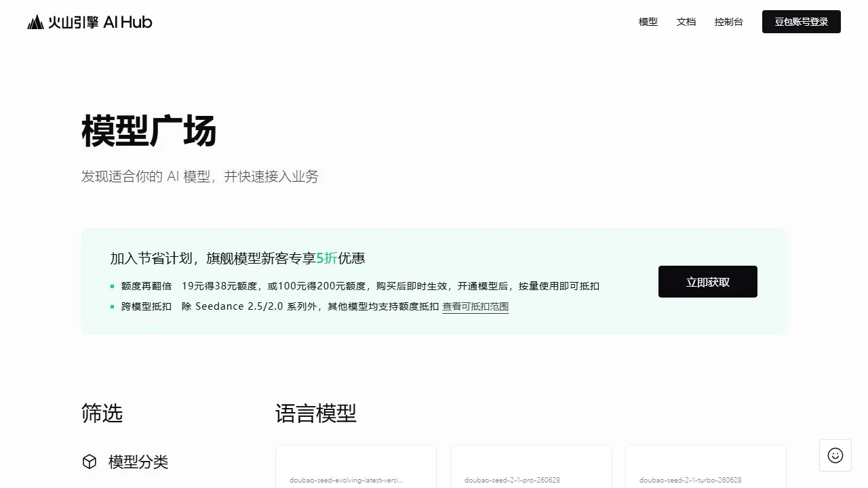Click the 立即获取 button
This screenshot has width=868, height=488.
[x=708, y=282]
